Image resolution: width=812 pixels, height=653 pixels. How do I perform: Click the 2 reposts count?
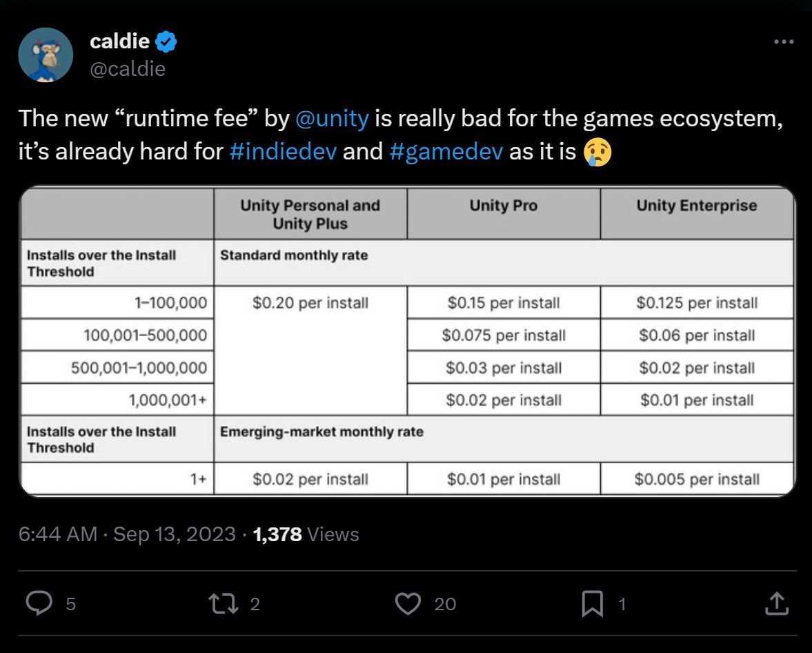click(x=254, y=603)
